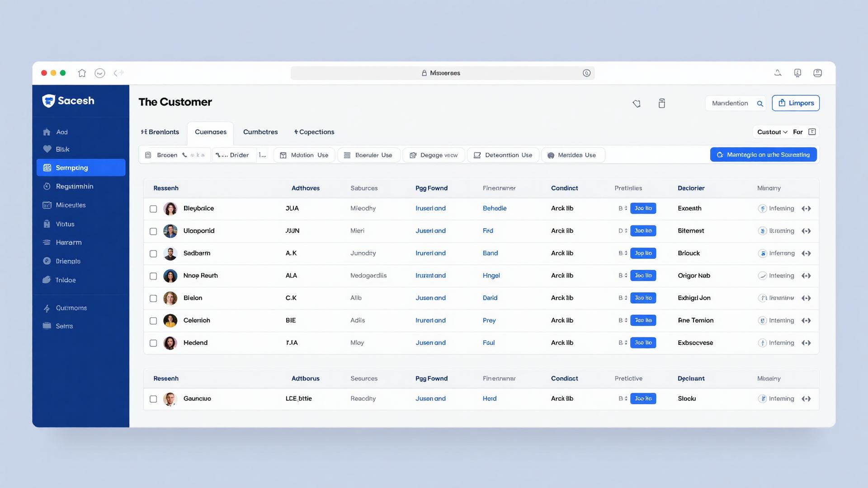Switch to the Cuemases tab
The image size is (868, 488).
tap(211, 132)
